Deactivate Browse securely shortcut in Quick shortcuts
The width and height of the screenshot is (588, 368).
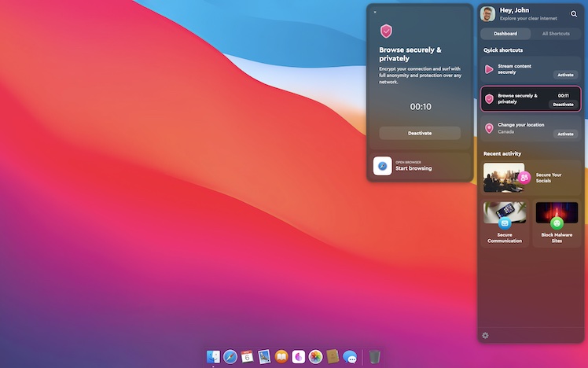[x=563, y=105]
